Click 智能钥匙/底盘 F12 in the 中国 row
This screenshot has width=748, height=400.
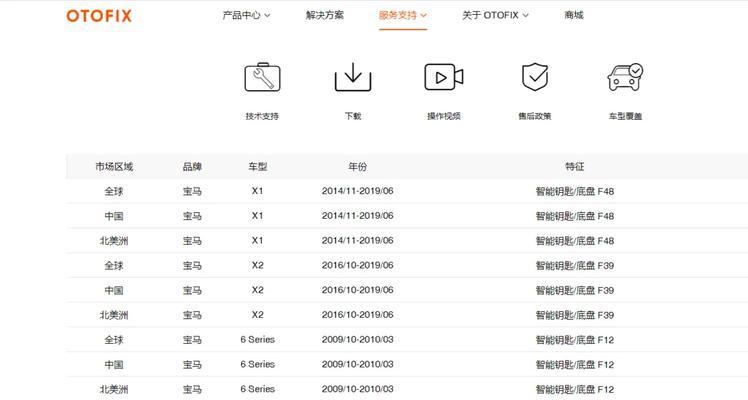point(575,365)
